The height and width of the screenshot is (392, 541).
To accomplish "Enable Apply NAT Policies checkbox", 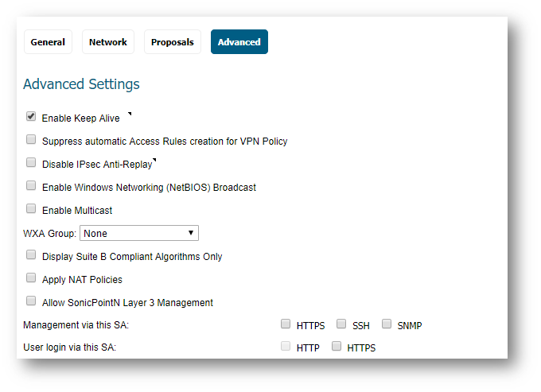I will click(31, 278).
